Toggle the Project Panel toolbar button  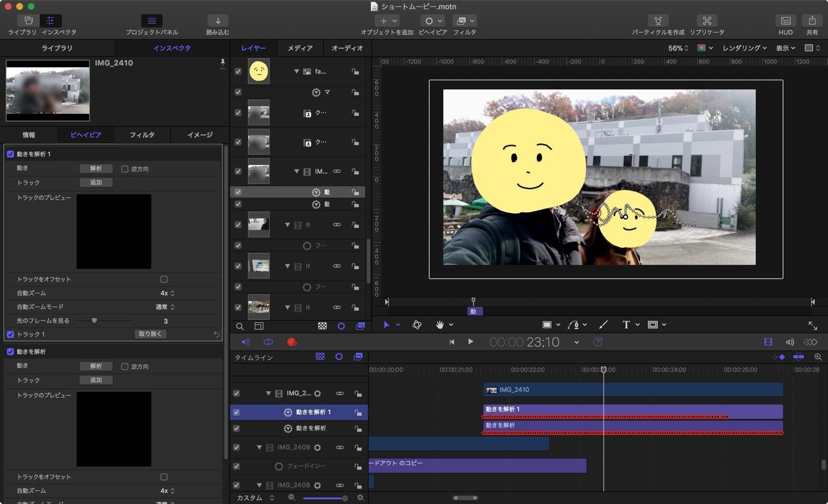pos(151,20)
